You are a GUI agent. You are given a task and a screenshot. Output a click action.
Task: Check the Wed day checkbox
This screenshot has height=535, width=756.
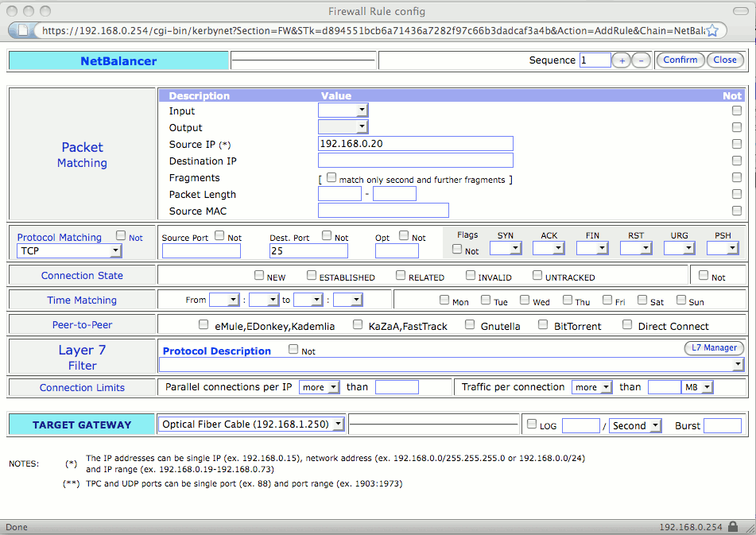point(525,300)
